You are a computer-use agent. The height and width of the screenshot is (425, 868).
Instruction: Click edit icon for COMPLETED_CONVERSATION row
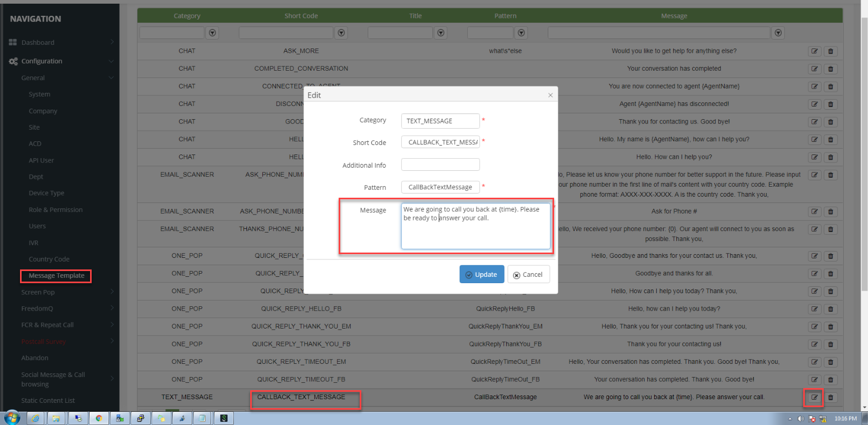pos(814,69)
